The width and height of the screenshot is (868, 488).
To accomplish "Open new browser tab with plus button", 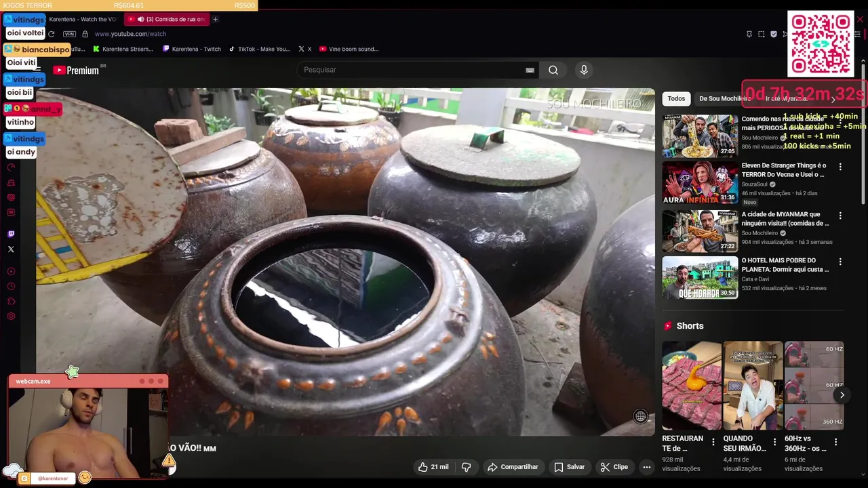I will 215,19.
